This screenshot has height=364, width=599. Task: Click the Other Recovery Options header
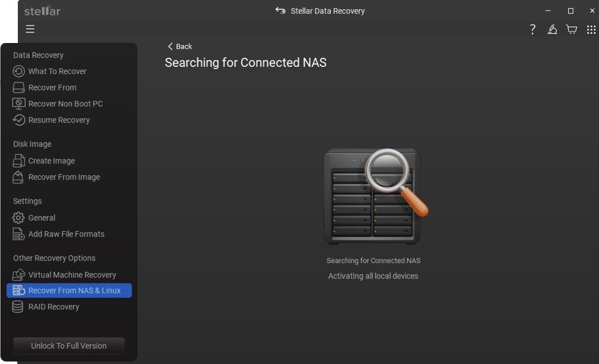pos(54,258)
